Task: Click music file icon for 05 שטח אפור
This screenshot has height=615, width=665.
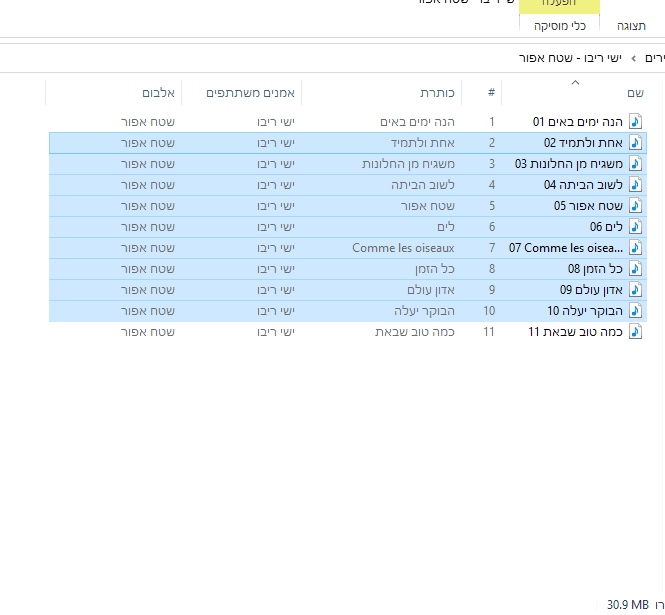Action: tap(635, 206)
